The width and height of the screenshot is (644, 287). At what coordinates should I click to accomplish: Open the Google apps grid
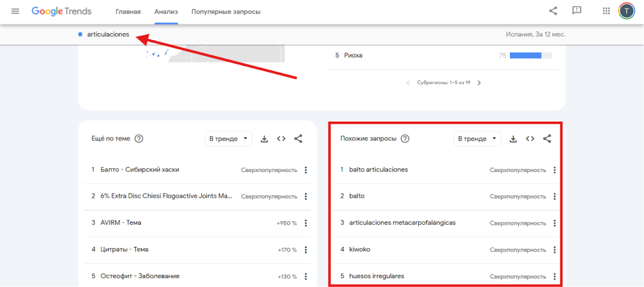(606, 11)
